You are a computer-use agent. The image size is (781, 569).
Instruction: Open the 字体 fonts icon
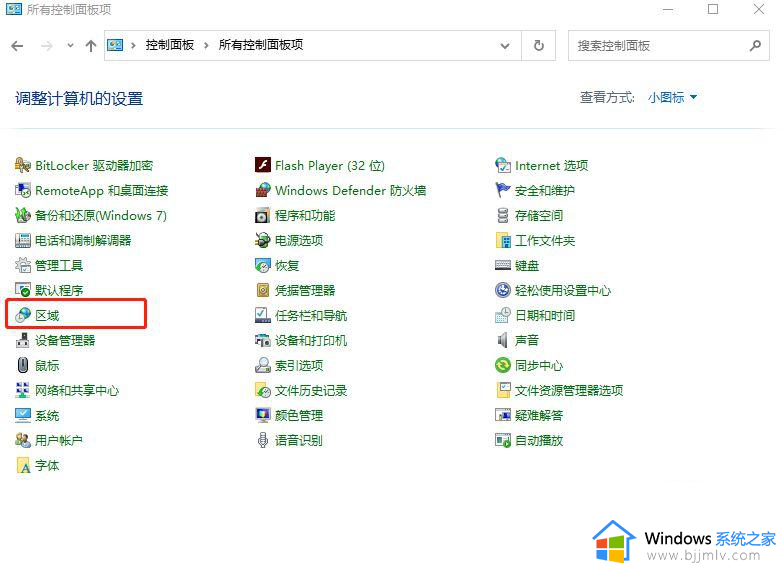[23, 465]
